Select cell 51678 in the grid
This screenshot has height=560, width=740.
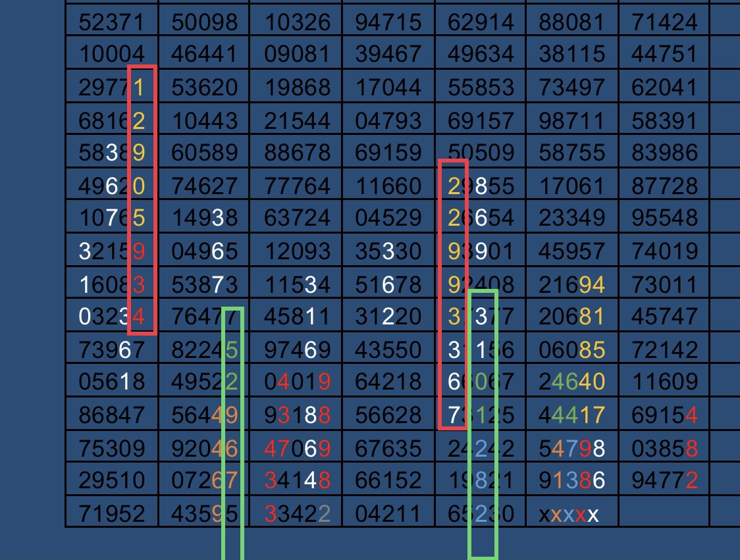click(x=388, y=284)
